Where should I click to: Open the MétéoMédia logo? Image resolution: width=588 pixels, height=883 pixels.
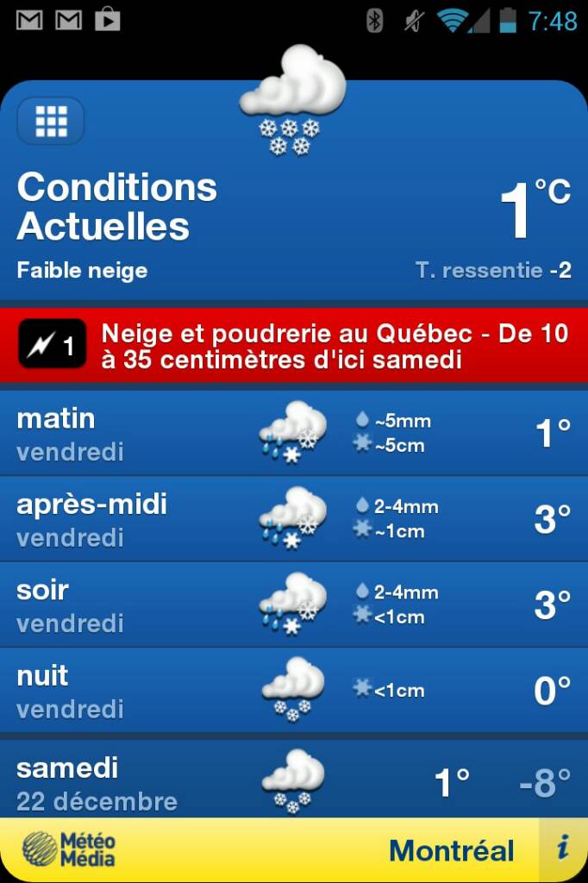tap(69, 849)
